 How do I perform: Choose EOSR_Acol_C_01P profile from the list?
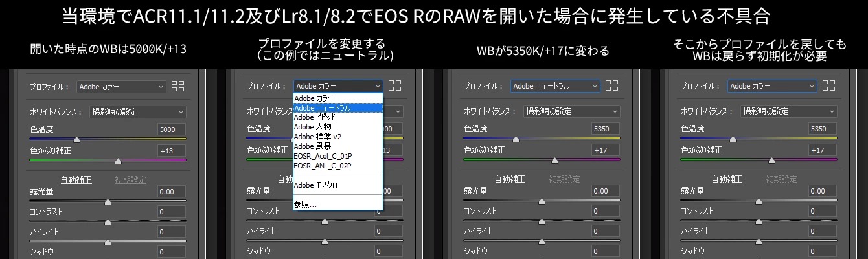click(338, 156)
